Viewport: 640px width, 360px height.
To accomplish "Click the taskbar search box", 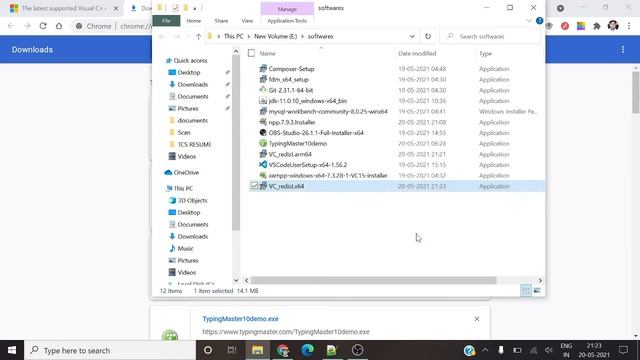I will pyautogui.click(x=110, y=350).
